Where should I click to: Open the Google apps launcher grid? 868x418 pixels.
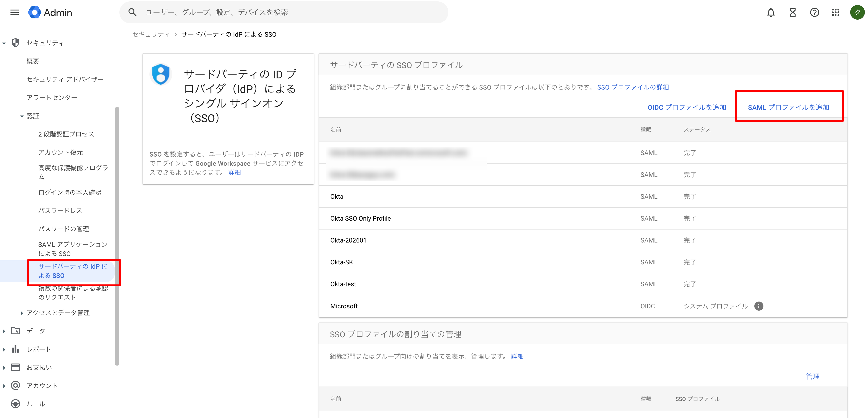836,12
